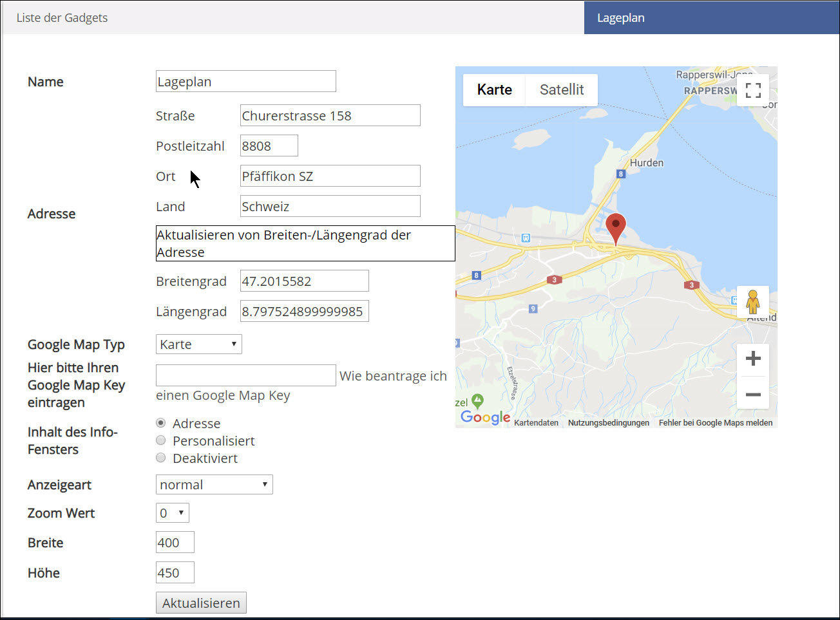Click the Ort field with Pfäffikon SZ
This screenshot has height=620, width=840.
[x=330, y=176]
